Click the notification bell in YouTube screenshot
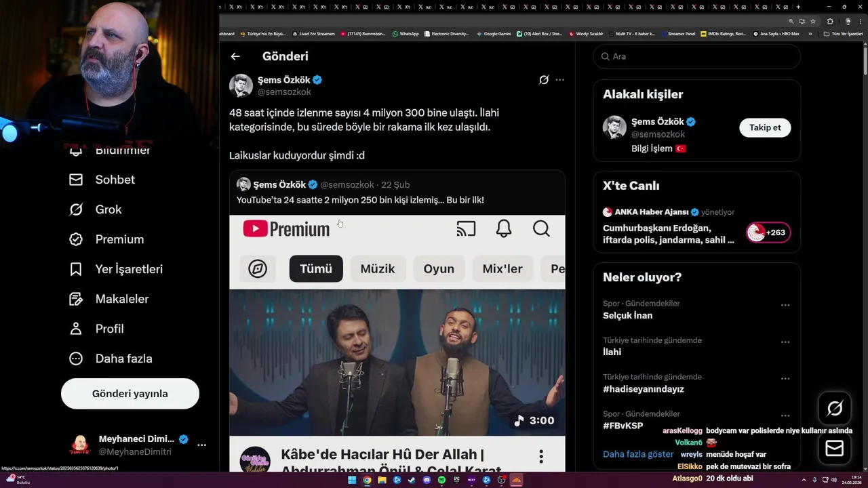Viewport: 868px width, 488px height. click(503, 229)
